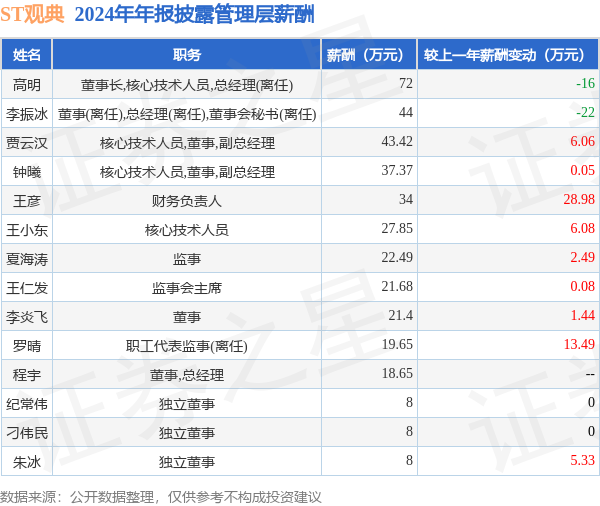Click the salary value 27.85
This screenshot has width=600, height=506.
(397, 229)
